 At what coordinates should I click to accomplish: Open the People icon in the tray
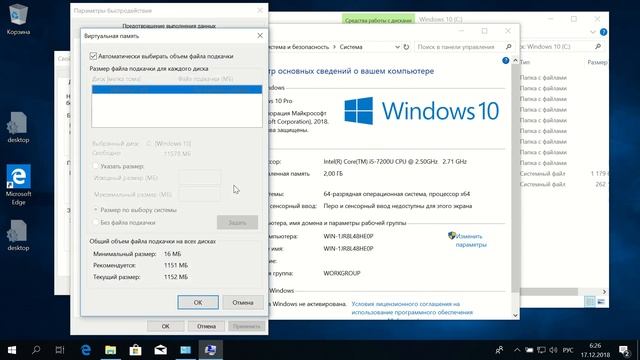[x=499, y=350]
